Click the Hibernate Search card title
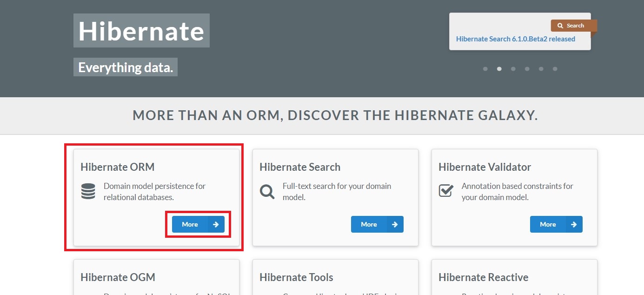The height and width of the screenshot is (295, 644). coord(300,167)
